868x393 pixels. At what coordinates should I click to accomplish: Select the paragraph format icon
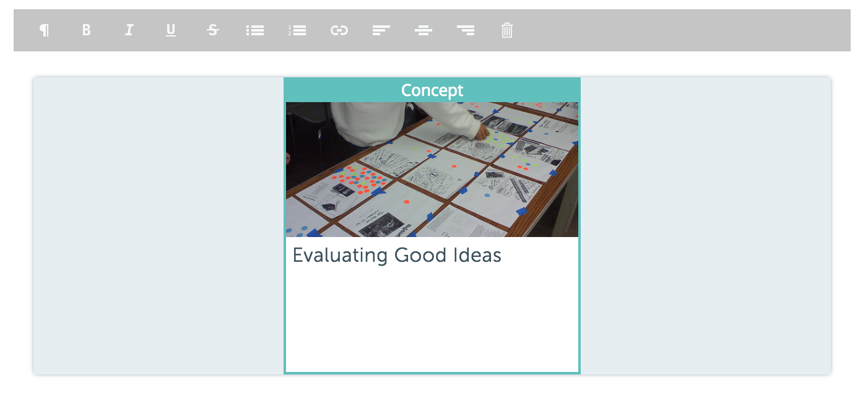44,30
